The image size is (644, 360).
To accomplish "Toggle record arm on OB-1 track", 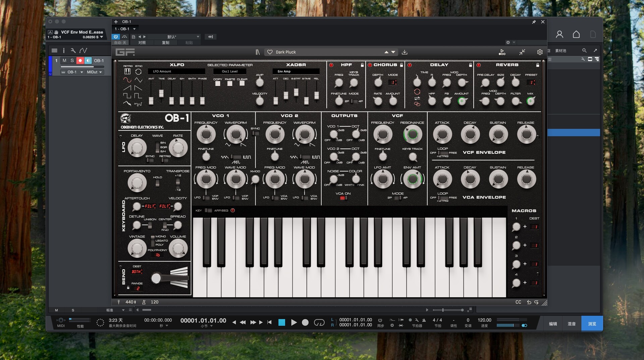I will tap(80, 60).
